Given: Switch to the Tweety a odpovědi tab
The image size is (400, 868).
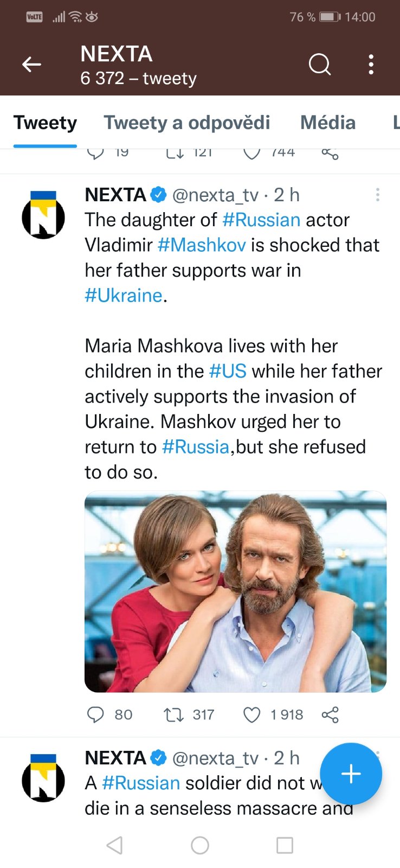Looking at the screenshot, I should [x=187, y=123].
